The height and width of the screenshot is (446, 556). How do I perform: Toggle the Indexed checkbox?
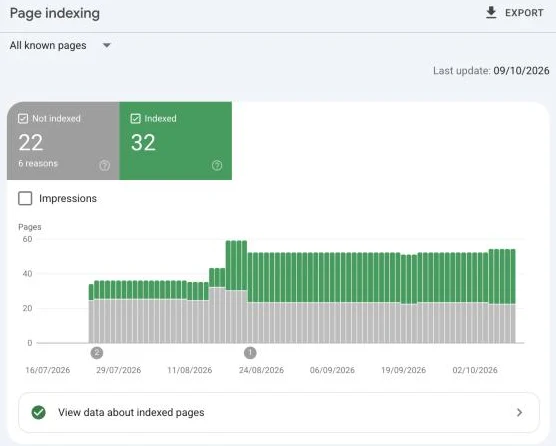click(x=135, y=118)
